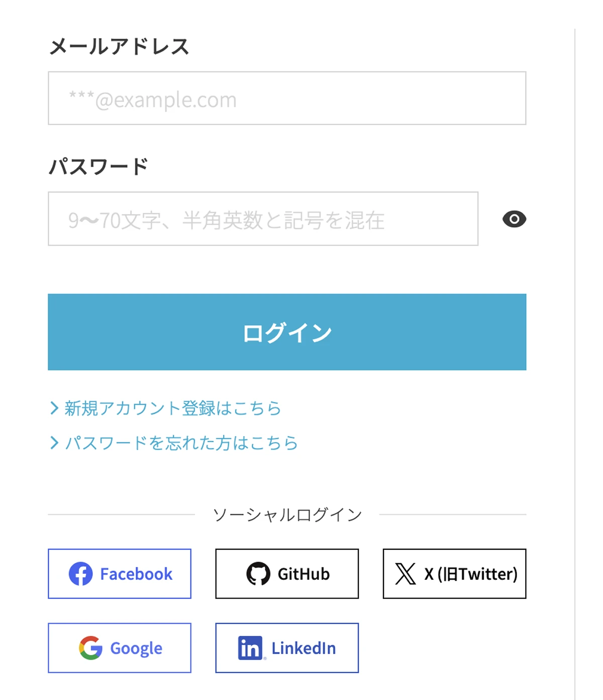This screenshot has height=700, width=603.
Task: Click the GitHub octocat icon
Action: point(258,574)
